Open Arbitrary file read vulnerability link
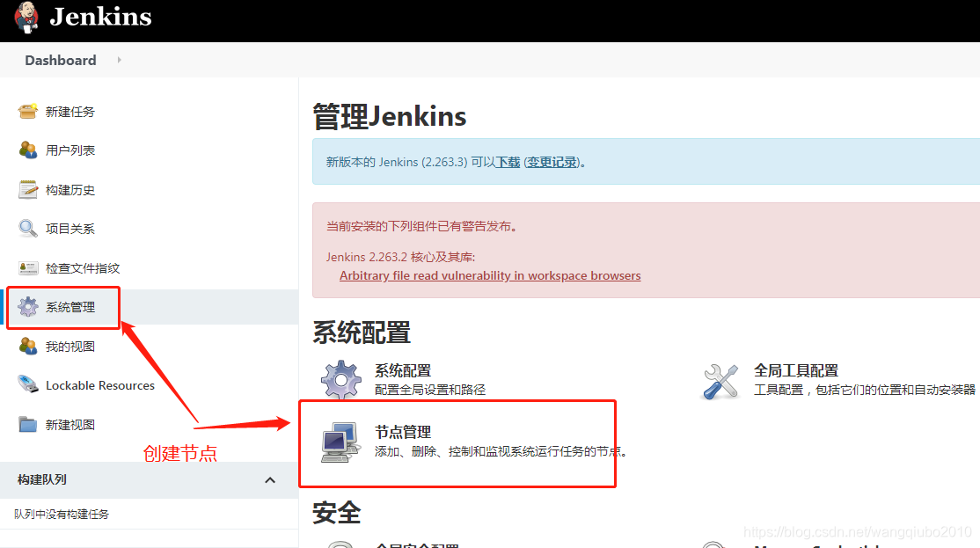This screenshot has height=548, width=980. pyautogui.click(x=490, y=275)
